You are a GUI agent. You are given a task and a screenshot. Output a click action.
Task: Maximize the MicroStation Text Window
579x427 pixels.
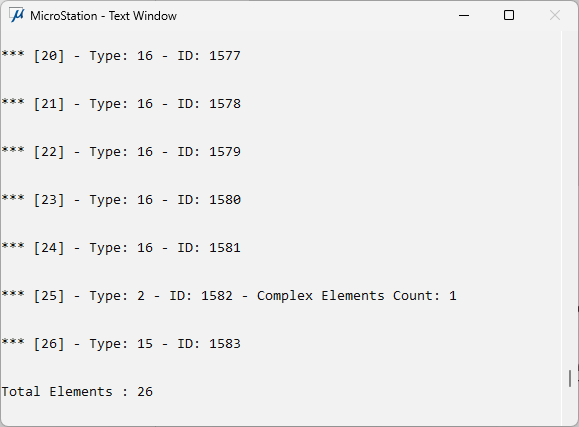point(509,16)
